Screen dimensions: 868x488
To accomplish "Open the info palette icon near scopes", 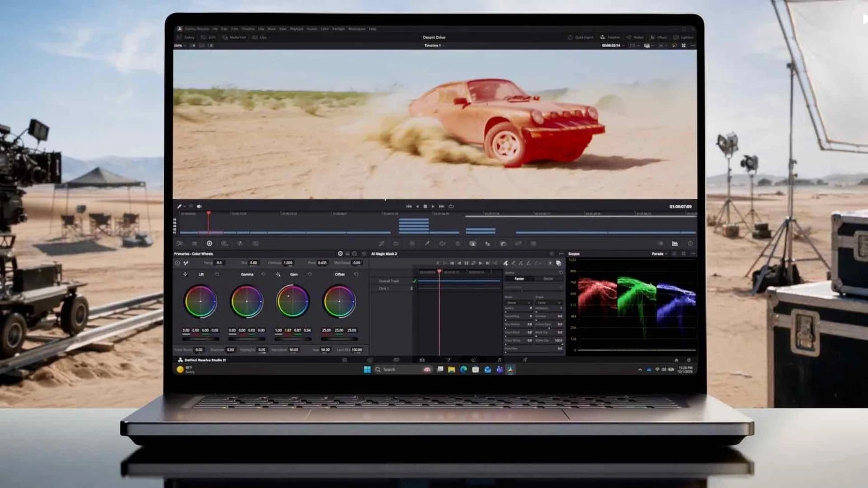I will click(690, 244).
